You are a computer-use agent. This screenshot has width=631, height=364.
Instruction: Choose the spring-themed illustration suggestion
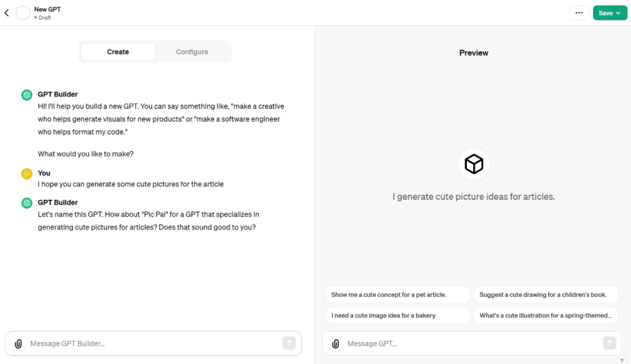(x=546, y=316)
